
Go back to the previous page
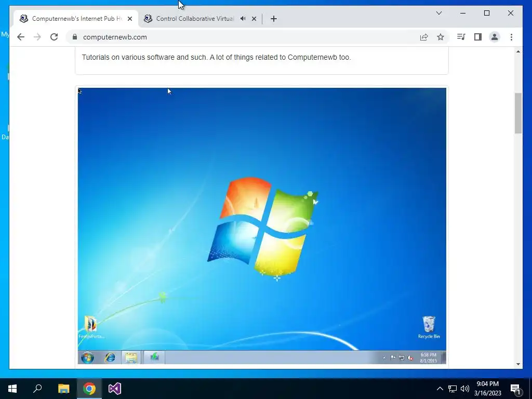point(21,37)
